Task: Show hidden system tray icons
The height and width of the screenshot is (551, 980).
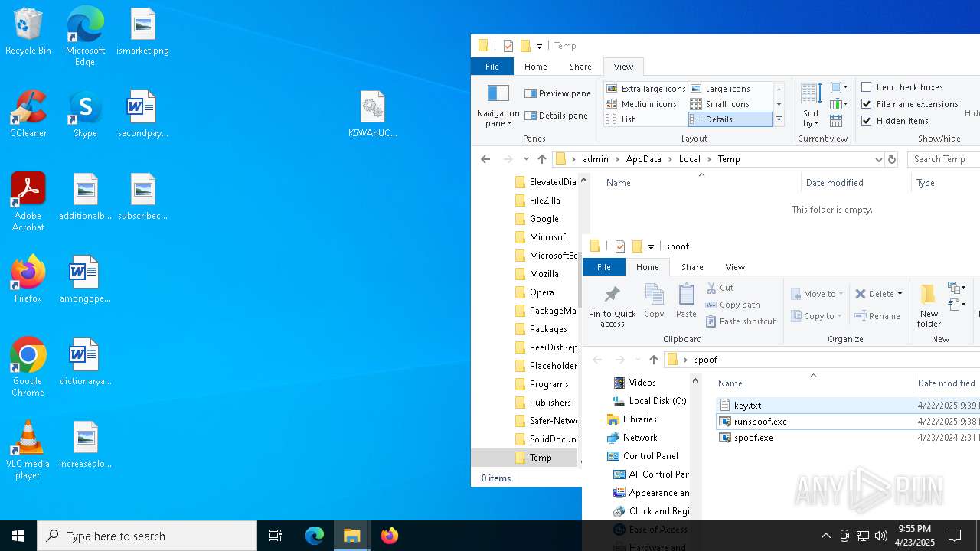Action: click(825, 536)
